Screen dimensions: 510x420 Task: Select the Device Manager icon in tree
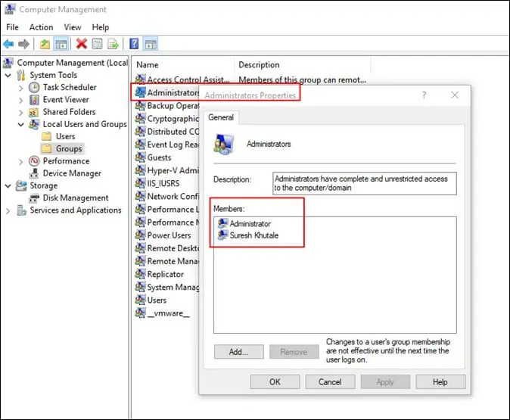click(x=35, y=173)
